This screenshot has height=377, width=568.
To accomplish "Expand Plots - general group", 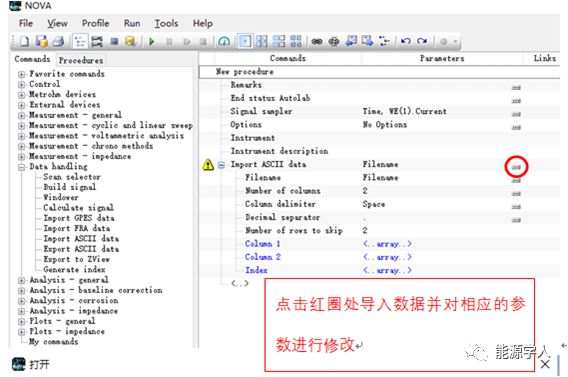I will coord(22,321).
